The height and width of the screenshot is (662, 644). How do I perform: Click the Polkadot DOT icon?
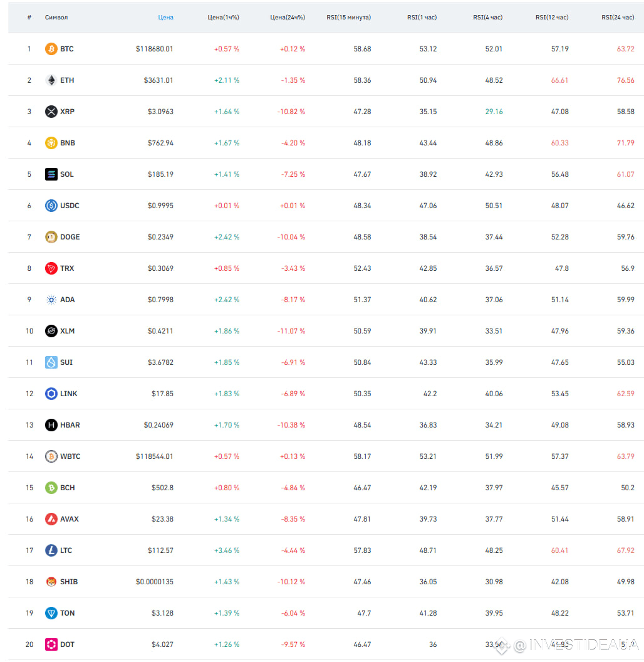tap(51, 644)
